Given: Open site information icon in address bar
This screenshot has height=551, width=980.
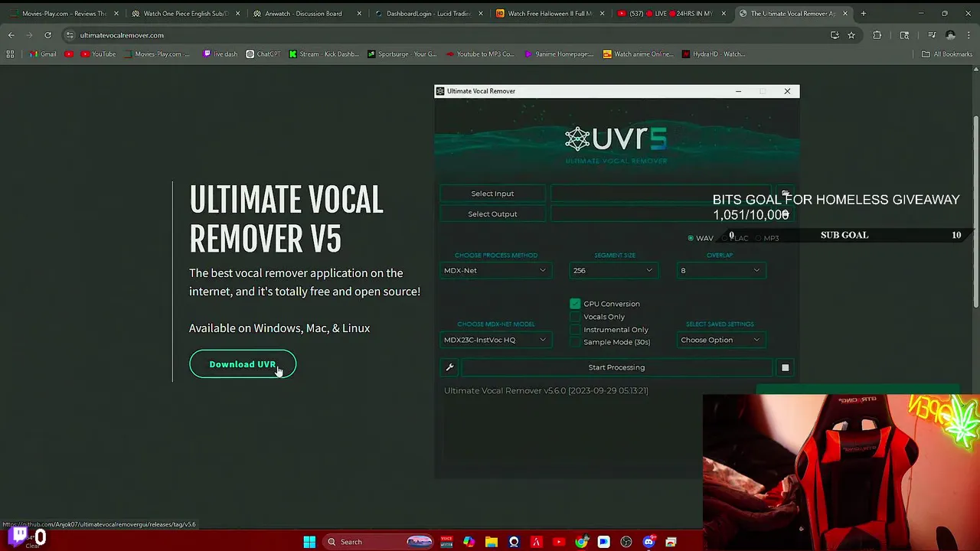Looking at the screenshot, I should [x=70, y=35].
